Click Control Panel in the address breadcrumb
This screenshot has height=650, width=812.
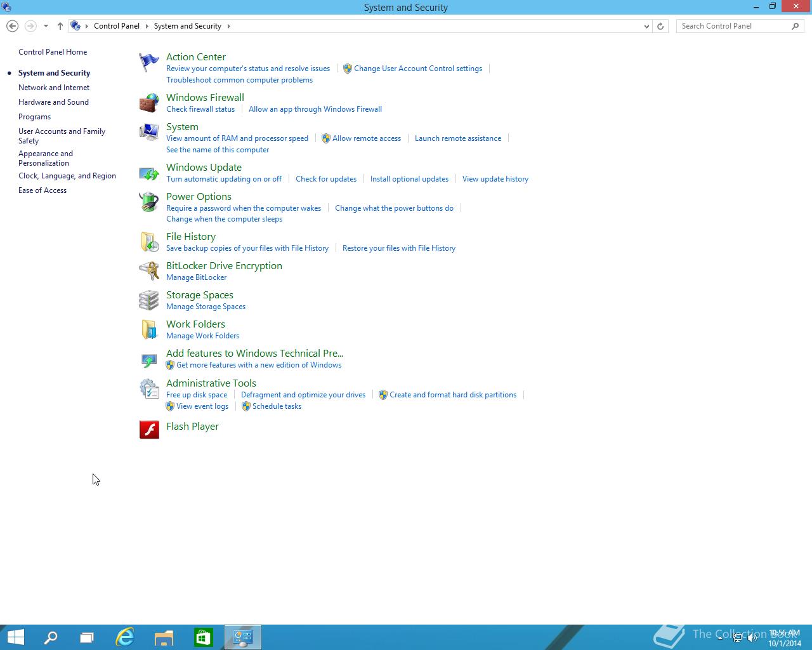point(117,26)
